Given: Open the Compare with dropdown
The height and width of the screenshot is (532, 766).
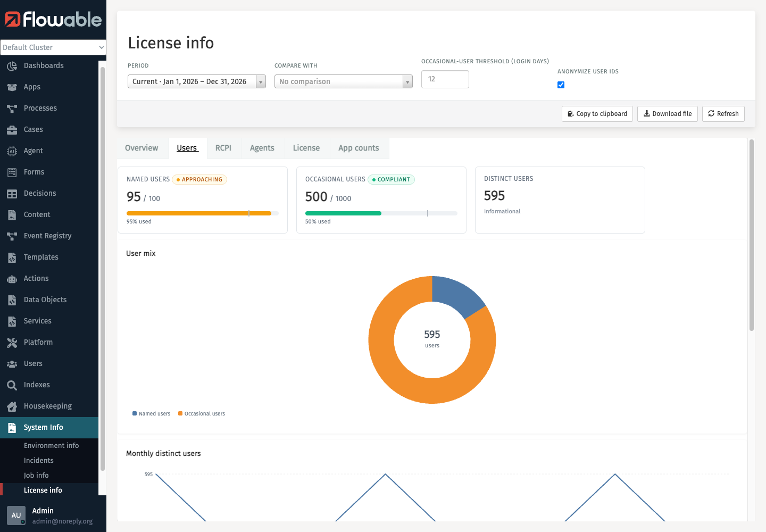Looking at the screenshot, I should point(344,81).
